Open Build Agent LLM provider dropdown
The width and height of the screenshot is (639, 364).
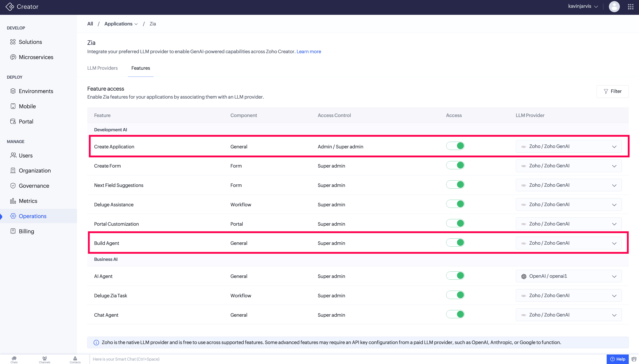[568, 243]
